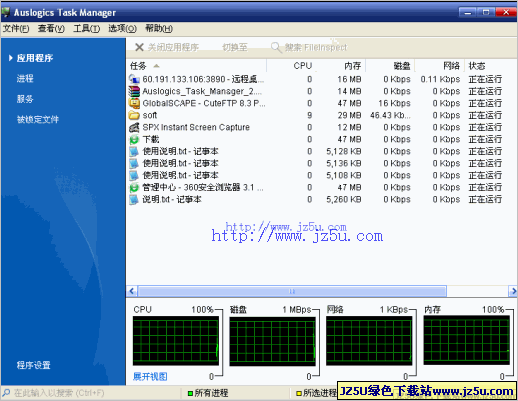The height and width of the screenshot is (401, 518).
Task: Open the 选项(O) menu
Action: pos(122,29)
